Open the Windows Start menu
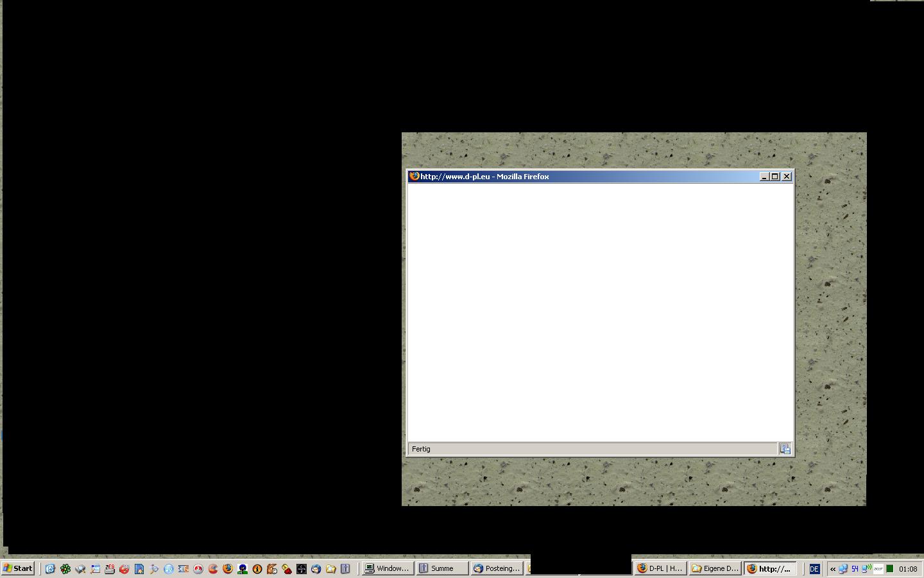Image resolution: width=924 pixels, height=578 pixels. coord(18,568)
